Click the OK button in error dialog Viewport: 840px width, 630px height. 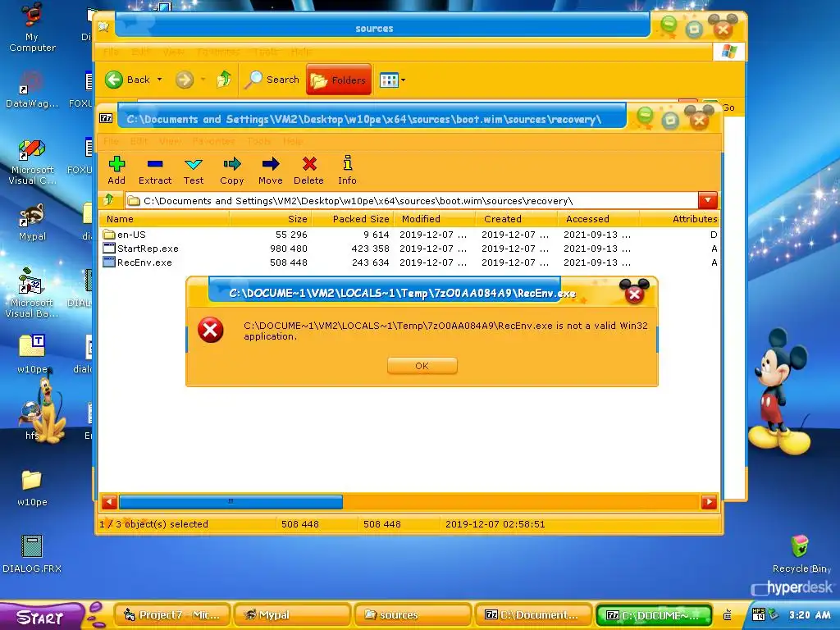coord(422,366)
